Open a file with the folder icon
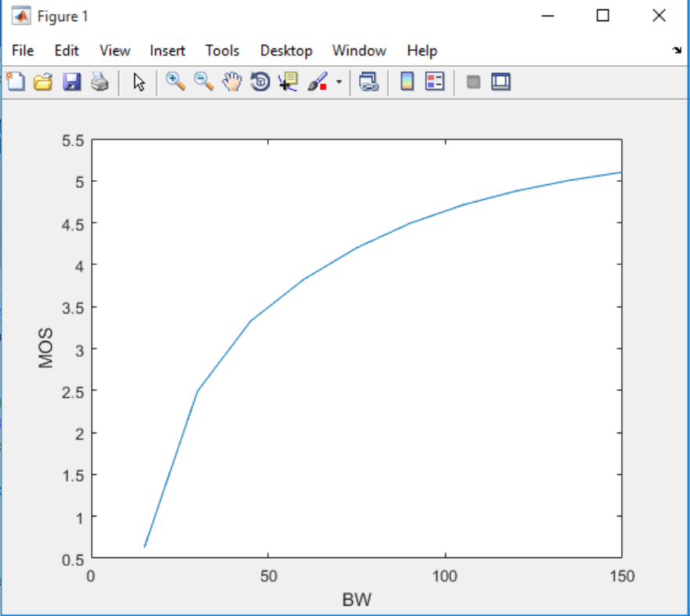 43,82
